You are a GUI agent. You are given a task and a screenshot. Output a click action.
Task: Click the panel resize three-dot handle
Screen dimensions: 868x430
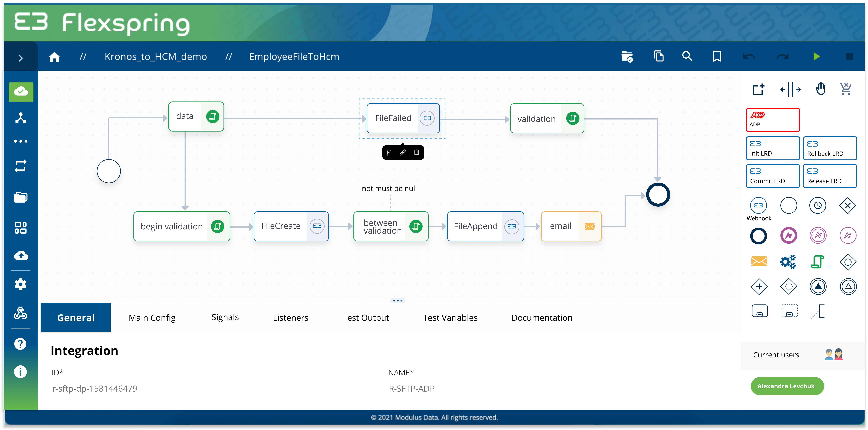[x=398, y=300]
